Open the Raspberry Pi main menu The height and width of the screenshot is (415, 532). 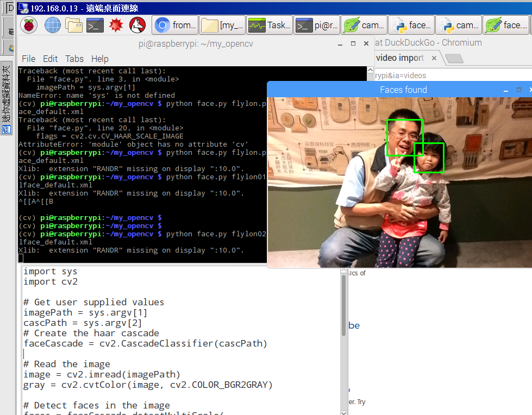pos(29,25)
